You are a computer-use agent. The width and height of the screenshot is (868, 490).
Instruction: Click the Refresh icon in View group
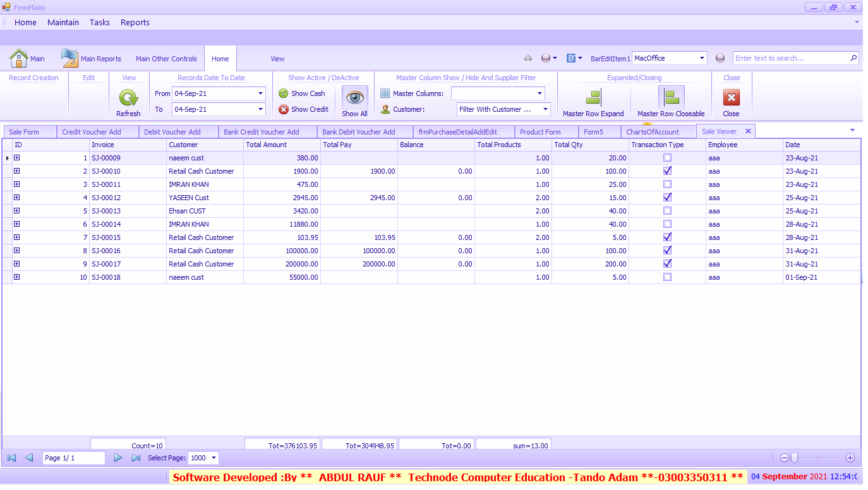tap(128, 98)
